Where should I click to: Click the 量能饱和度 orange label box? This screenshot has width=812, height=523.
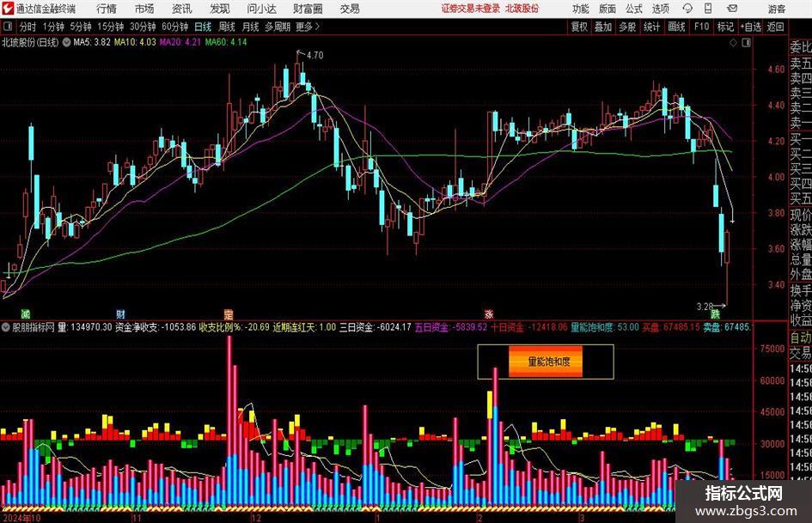(x=546, y=362)
